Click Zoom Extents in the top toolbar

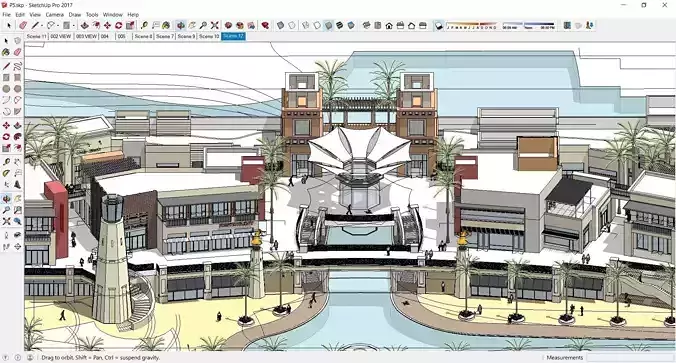pos(215,26)
